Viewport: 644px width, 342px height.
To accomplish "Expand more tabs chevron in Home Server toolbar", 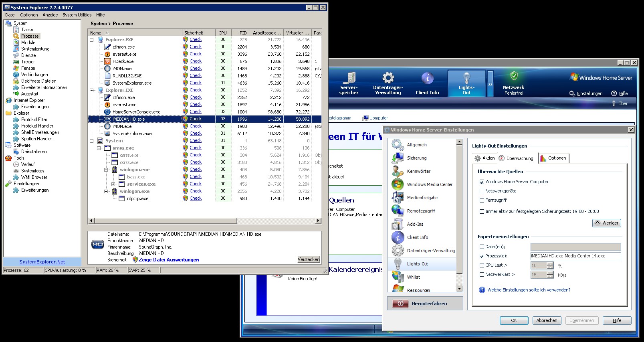I will tap(490, 84).
